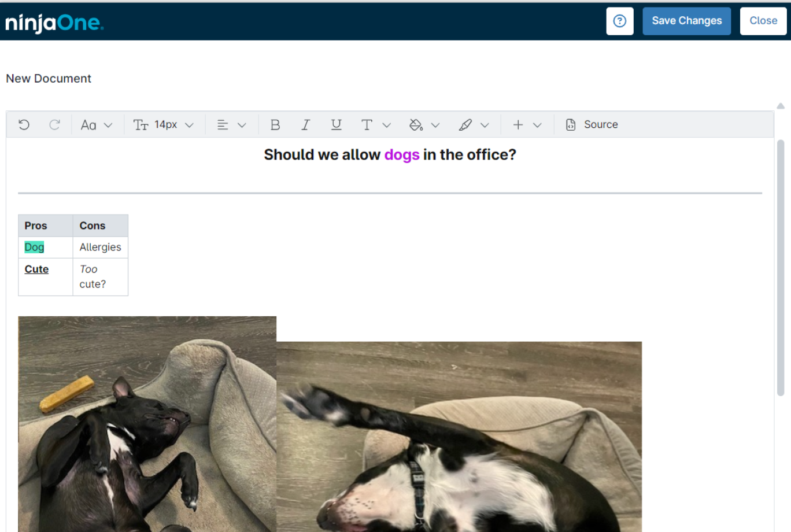
Task: Click the ninjaOne logo
Action: tap(54, 22)
